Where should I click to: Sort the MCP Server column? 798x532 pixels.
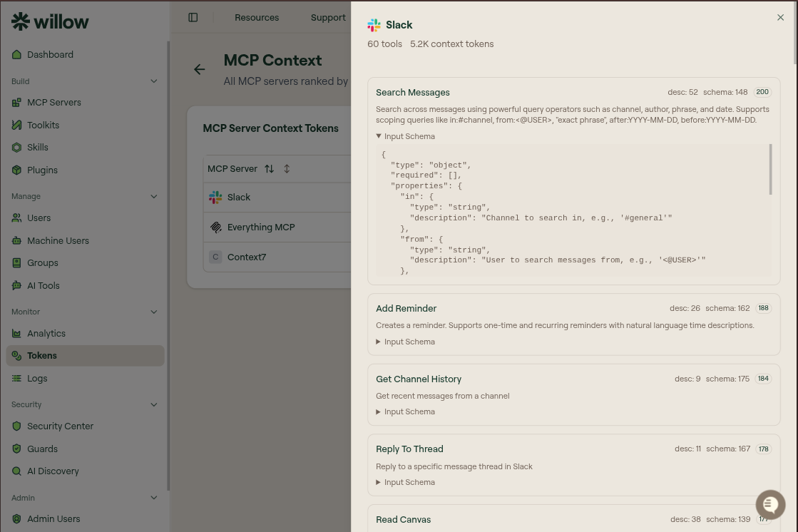(270, 168)
